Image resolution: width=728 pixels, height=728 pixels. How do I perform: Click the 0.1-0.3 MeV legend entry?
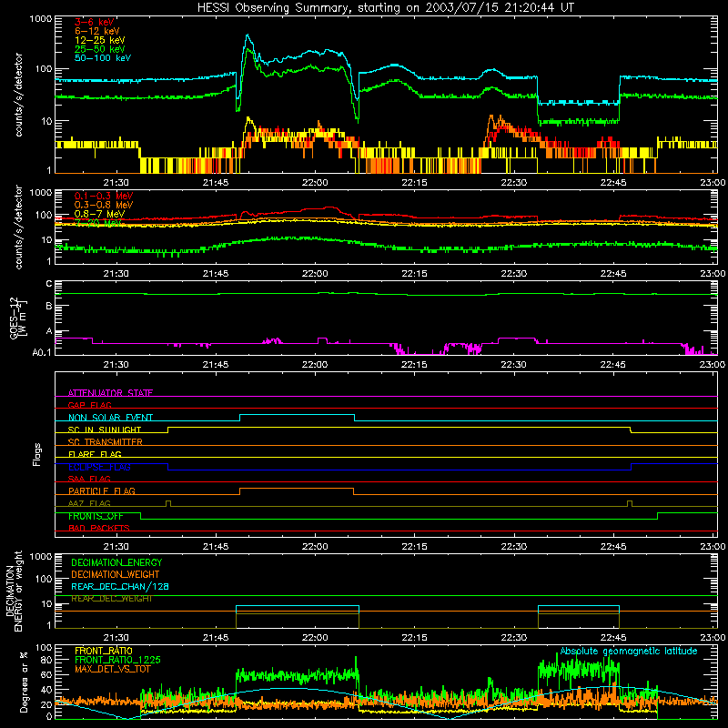[x=104, y=196]
